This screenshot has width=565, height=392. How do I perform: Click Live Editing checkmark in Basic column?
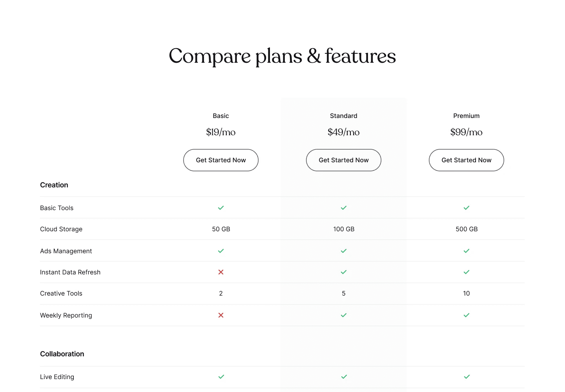pos(221,377)
